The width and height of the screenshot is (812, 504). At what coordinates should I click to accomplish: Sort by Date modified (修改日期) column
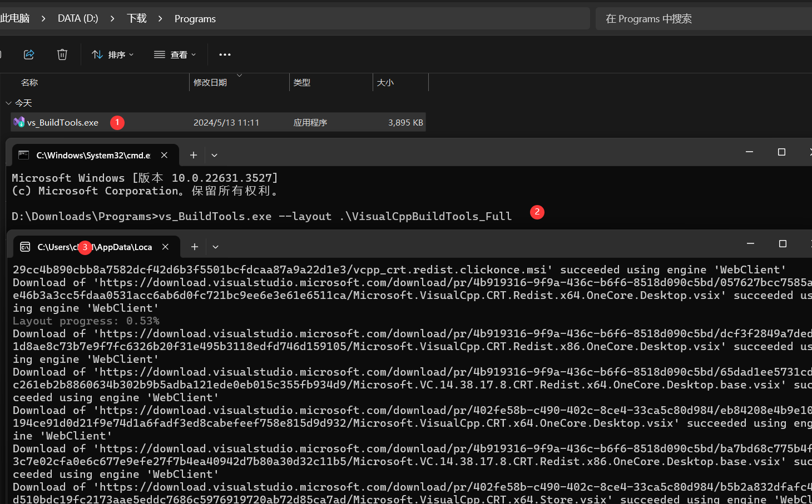pos(210,82)
